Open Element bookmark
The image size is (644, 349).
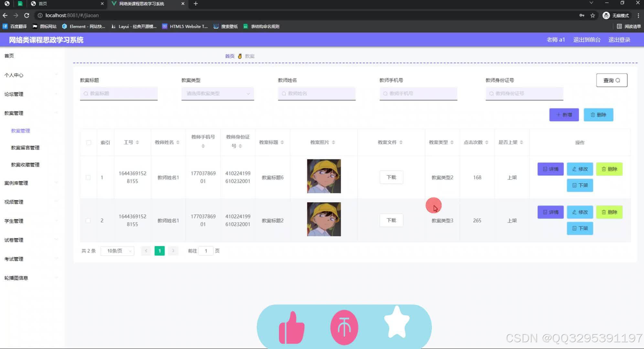84,26
